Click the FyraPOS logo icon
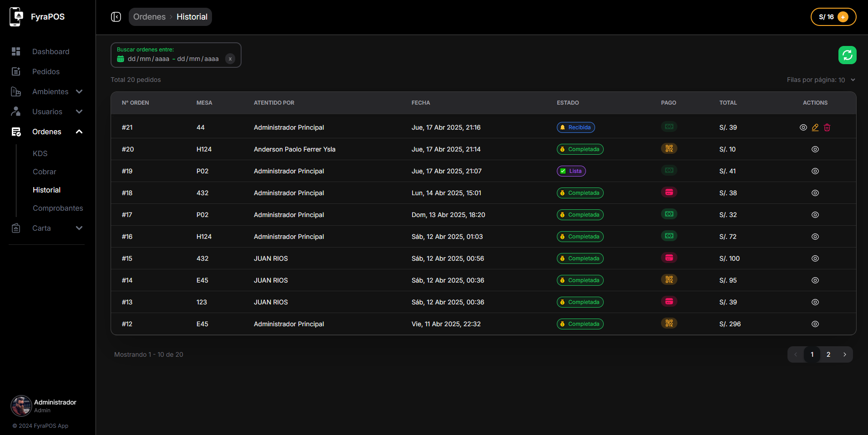This screenshot has width=868, height=435. point(16,17)
